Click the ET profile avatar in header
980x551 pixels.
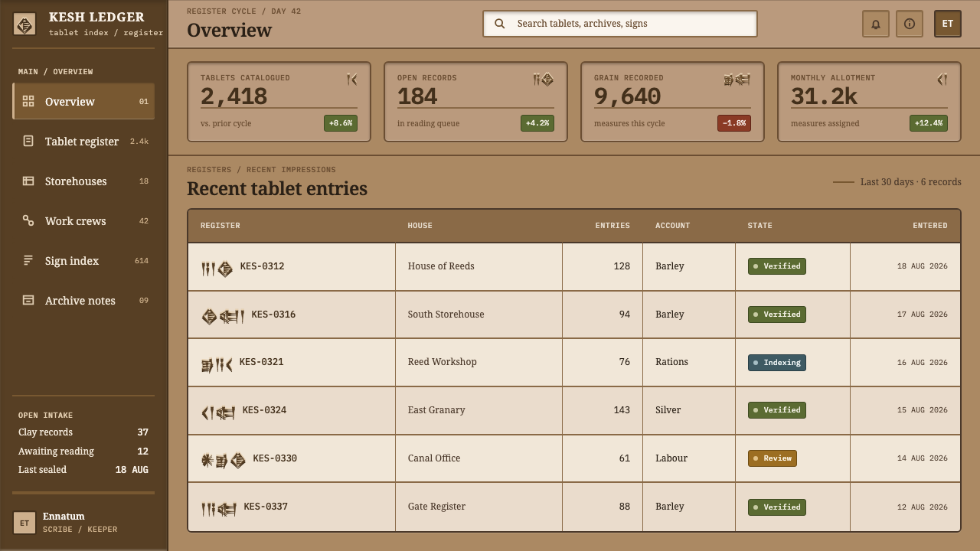pos(948,24)
